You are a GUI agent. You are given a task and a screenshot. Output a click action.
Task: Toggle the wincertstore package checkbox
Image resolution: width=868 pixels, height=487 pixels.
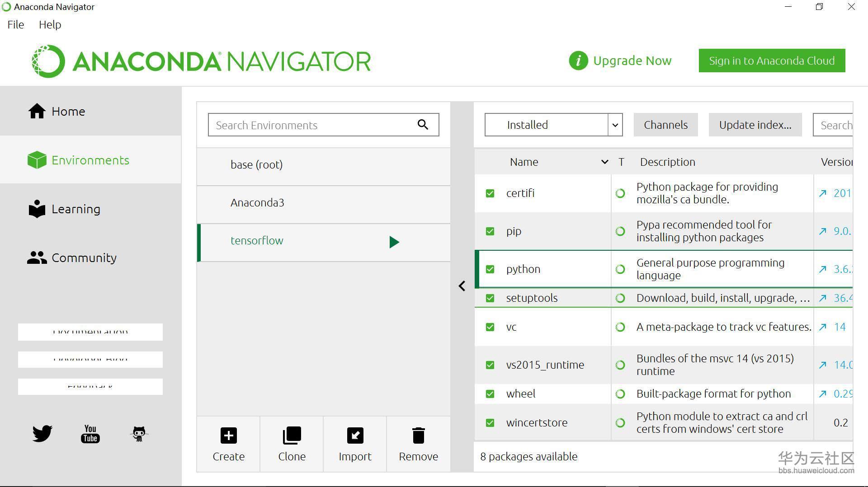pos(490,423)
